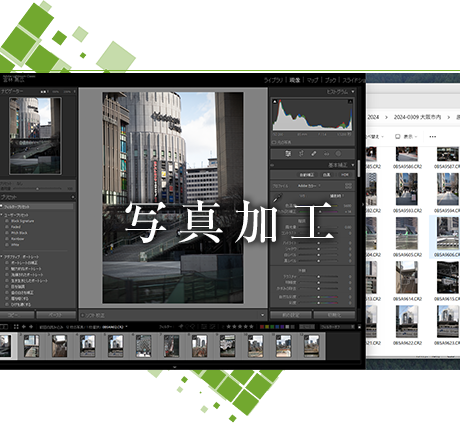Select 08SA9622.CR2 file in Explorer
Viewport: 460px width, 423px height.
pyautogui.click(x=407, y=325)
